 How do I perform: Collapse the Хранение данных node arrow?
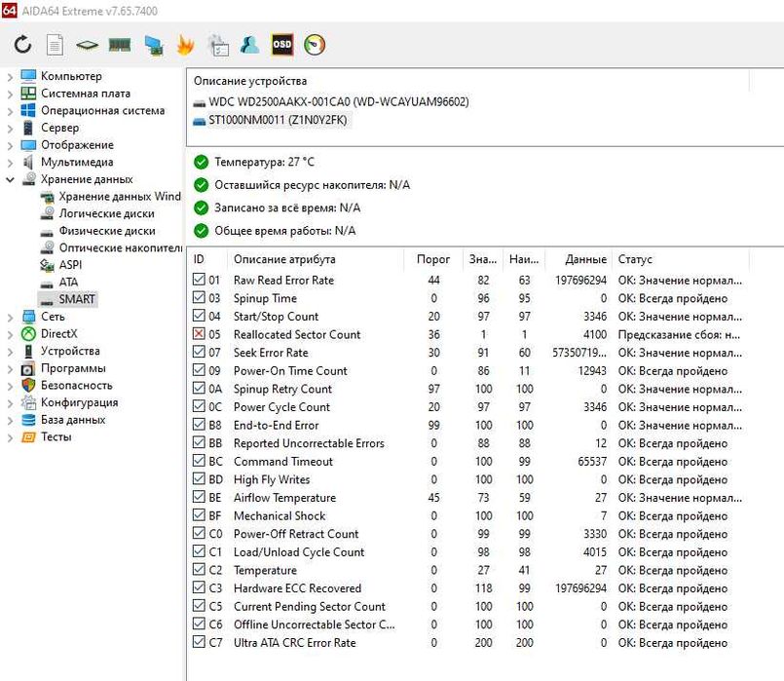pyautogui.click(x=10, y=179)
